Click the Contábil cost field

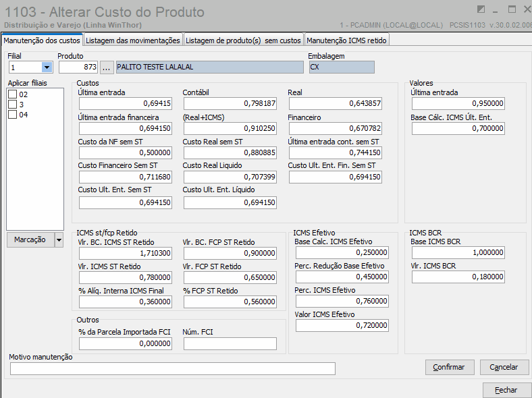click(x=230, y=103)
